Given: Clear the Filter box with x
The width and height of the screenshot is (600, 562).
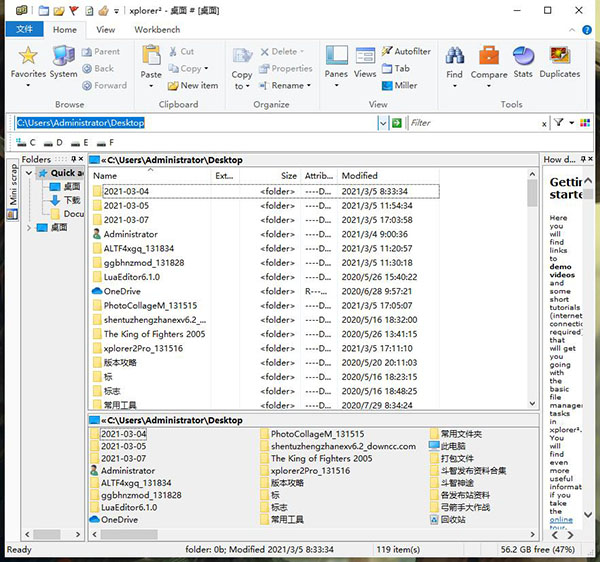Looking at the screenshot, I should click(x=544, y=124).
